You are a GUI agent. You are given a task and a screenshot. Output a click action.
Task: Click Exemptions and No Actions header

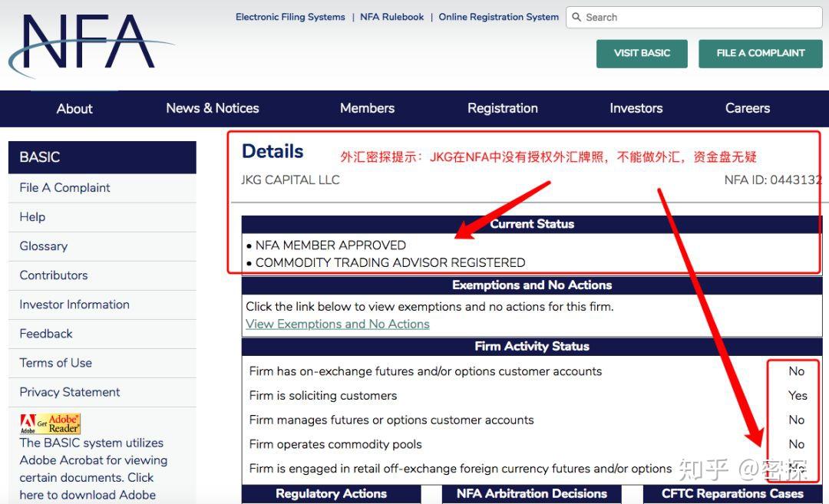pyautogui.click(x=532, y=285)
